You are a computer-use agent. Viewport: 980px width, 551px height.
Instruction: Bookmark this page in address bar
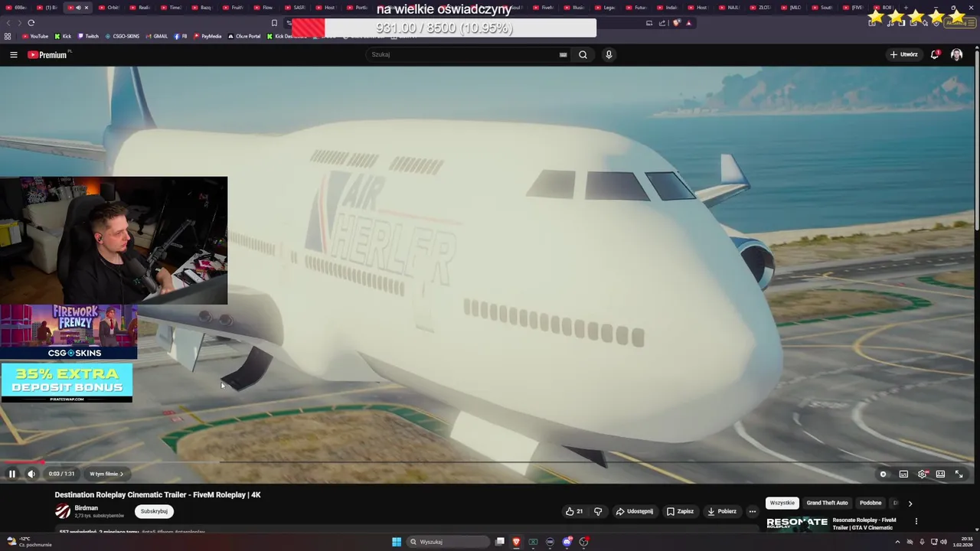(274, 23)
